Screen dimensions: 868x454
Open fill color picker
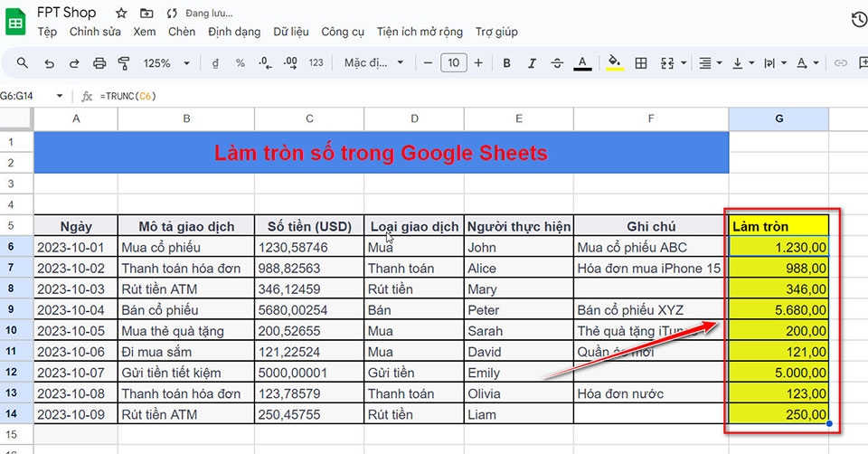[x=615, y=63]
